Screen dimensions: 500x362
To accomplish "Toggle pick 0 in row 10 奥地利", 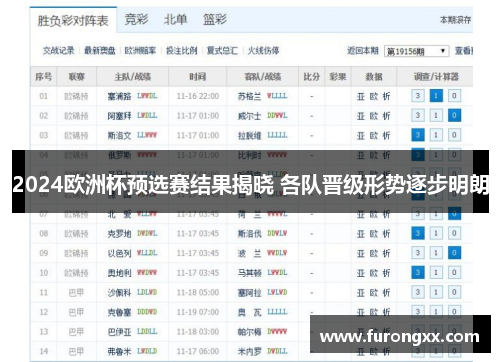I will point(454,273).
